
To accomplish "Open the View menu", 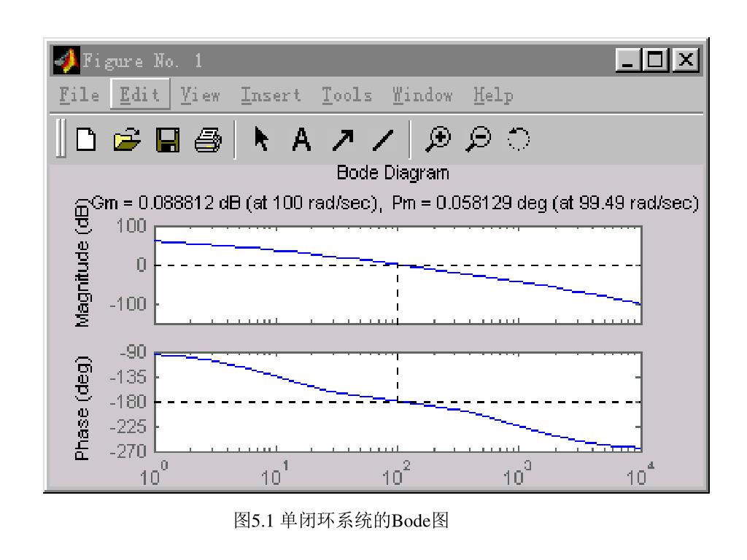I will (x=200, y=95).
